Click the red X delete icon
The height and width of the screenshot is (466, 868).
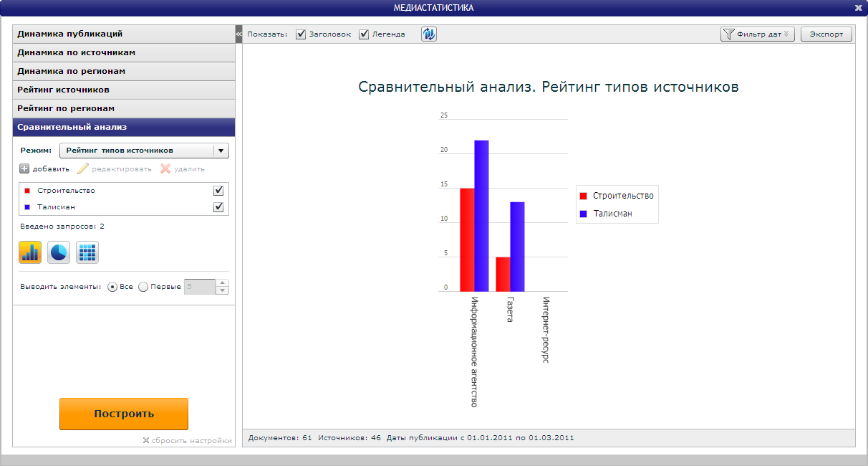(165, 169)
